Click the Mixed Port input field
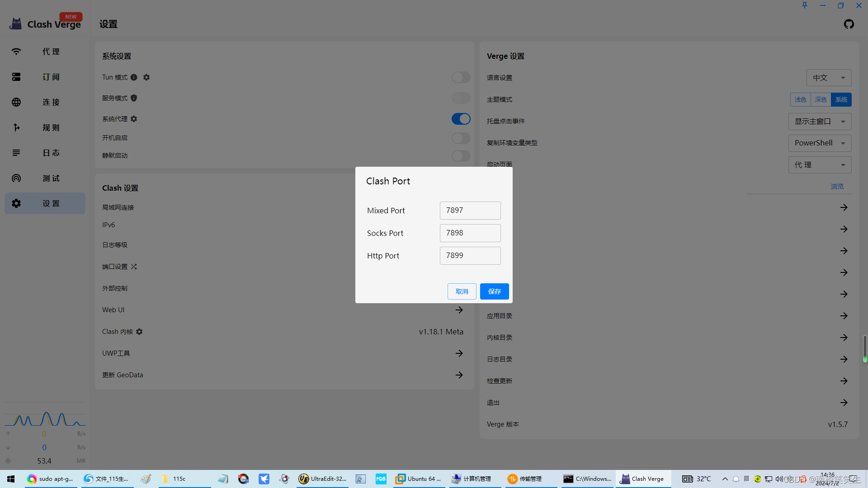The height and width of the screenshot is (488, 868). (x=470, y=211)
